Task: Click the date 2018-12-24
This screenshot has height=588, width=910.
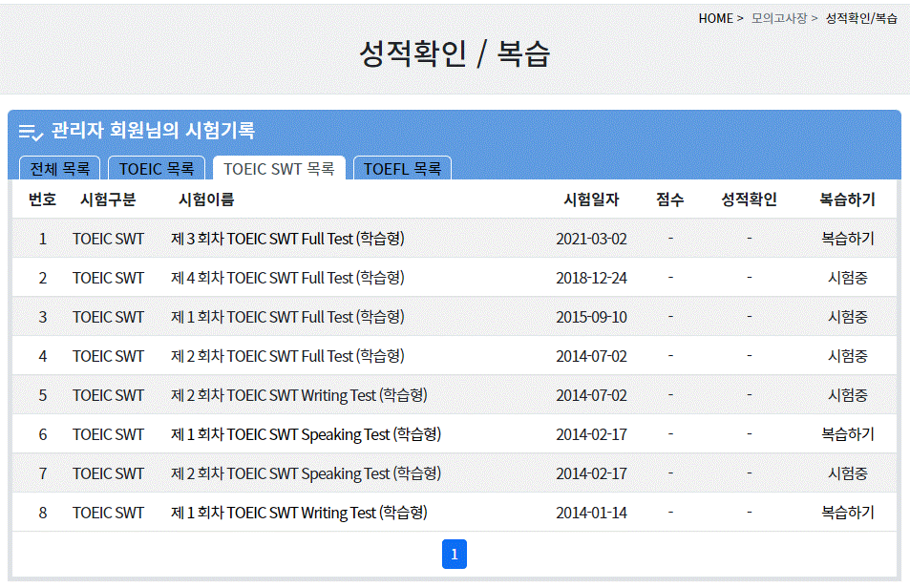Action: [591, 278]
